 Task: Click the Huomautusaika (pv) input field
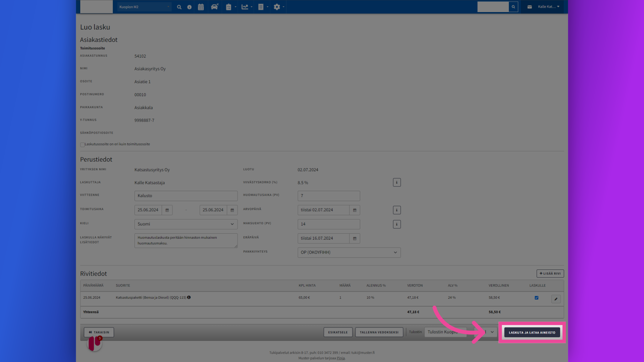[329, 196]
